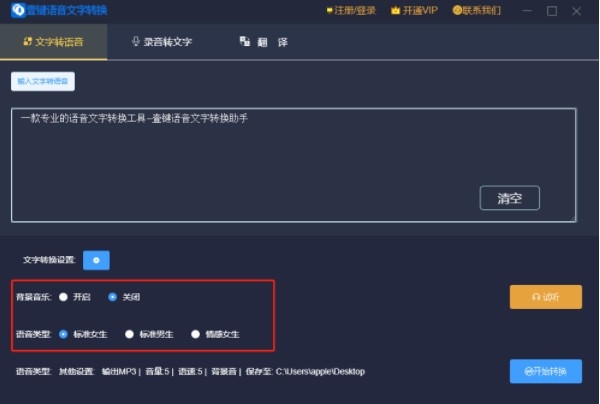Preview audio with the 试听 headphone button
The image size is (600, 404).
tap(546, 297)
